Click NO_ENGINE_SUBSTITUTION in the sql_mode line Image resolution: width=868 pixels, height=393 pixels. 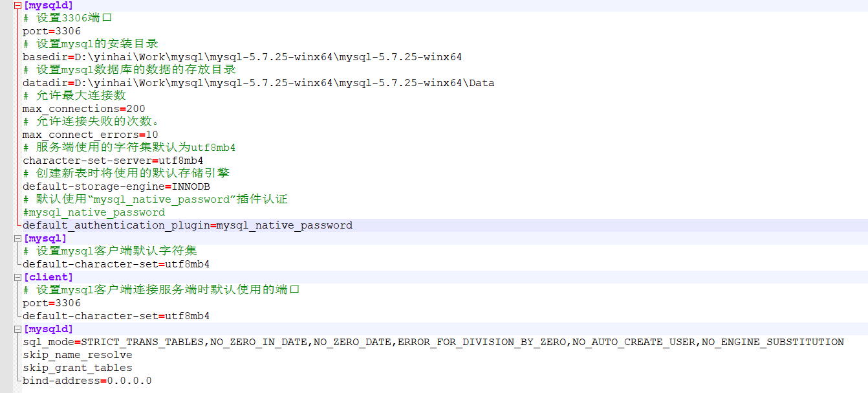[773, 342]
